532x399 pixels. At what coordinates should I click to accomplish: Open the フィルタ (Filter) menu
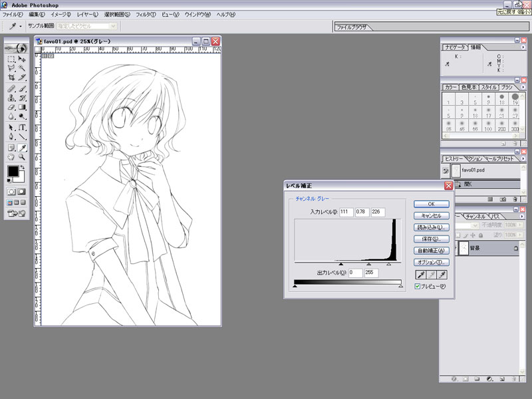tap(146, 15)
